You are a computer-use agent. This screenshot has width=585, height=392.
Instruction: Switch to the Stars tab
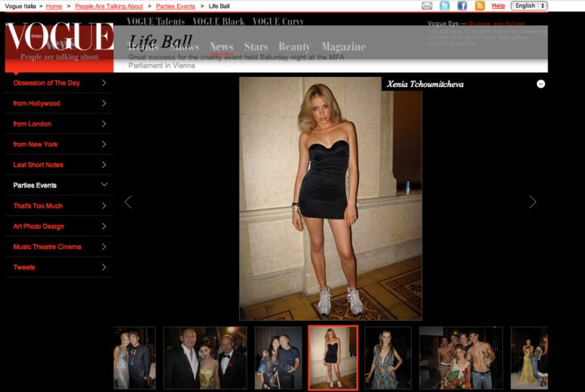click(x=256, y=47)
